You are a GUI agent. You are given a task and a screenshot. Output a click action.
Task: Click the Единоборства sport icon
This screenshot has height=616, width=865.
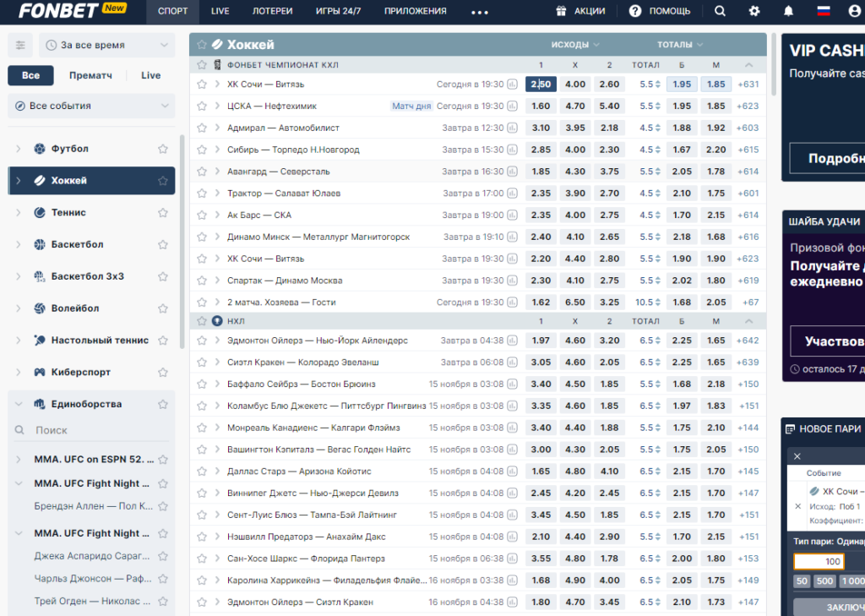coord(40,404)
